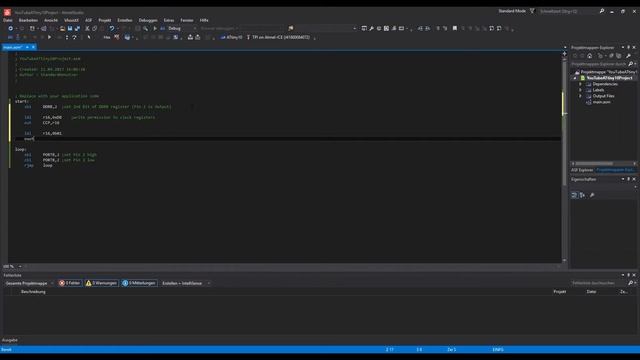Screen dimensions: 640x360
Task: Click the Undo arrow icon
Action: [x=111, y=29]
